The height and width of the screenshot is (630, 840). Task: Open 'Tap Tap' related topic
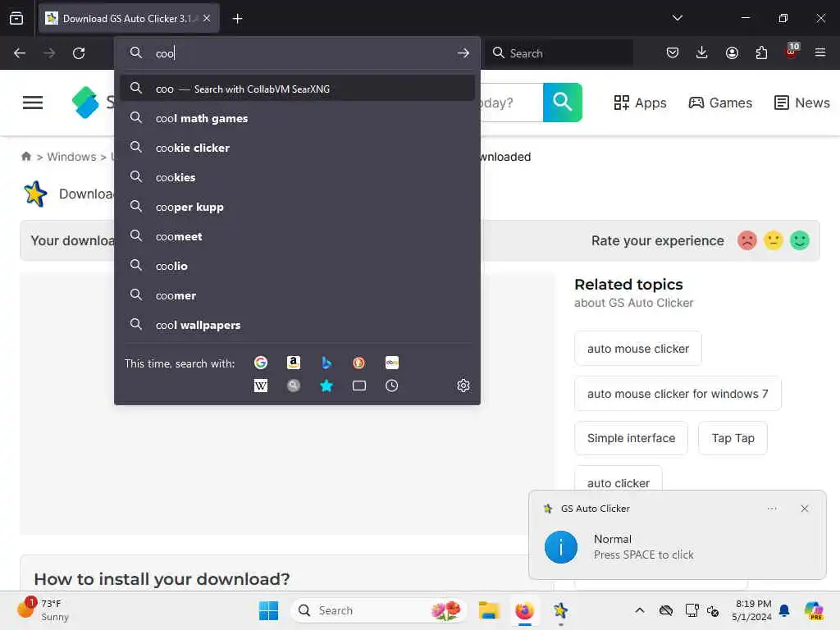click(733, 438)
